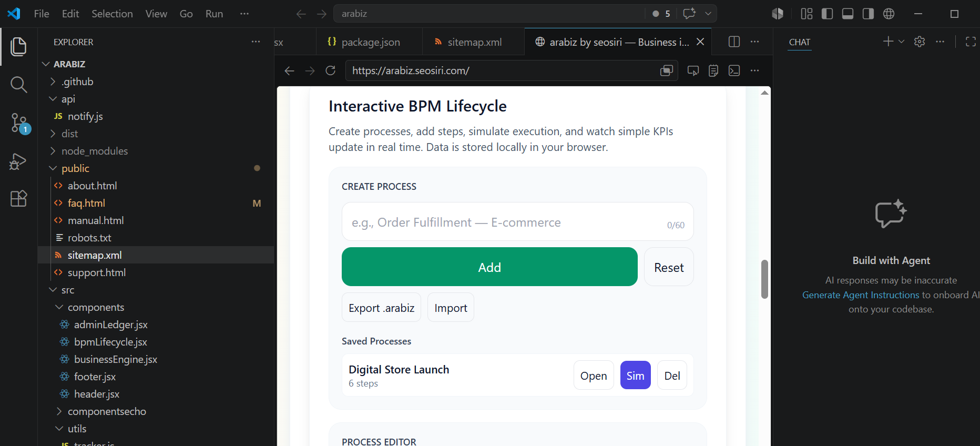
Task: Open the console terminal icon in browser toolbar
Action: pyautogui.click(x=734, y=70)
